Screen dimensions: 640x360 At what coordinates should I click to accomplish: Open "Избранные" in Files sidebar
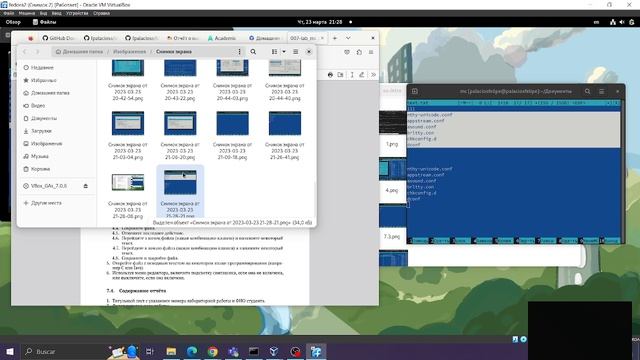point(40,80)
